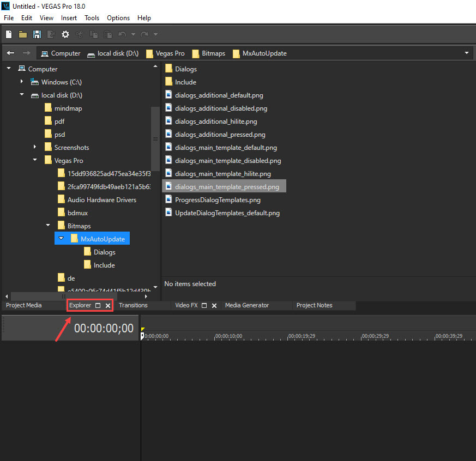Open the Options menu
Viewport: 476px width, 461px height.
point(118,18)
